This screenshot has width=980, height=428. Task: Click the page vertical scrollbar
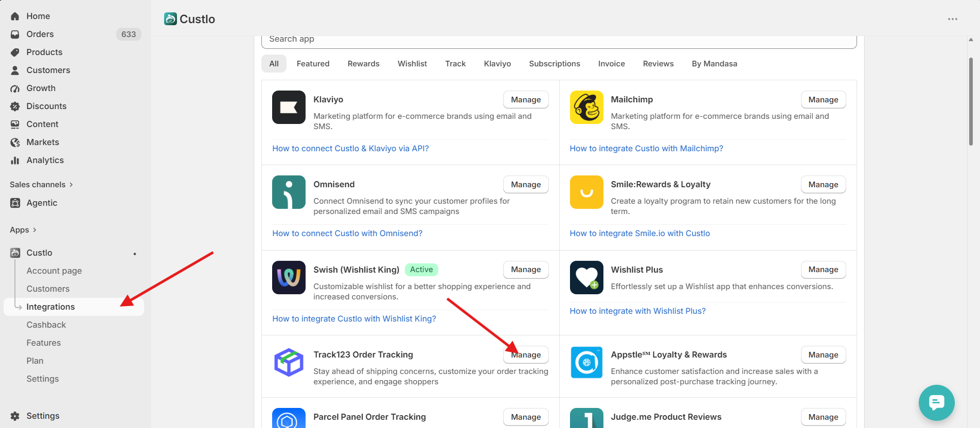pyautogui.click(x=971, y=101)
